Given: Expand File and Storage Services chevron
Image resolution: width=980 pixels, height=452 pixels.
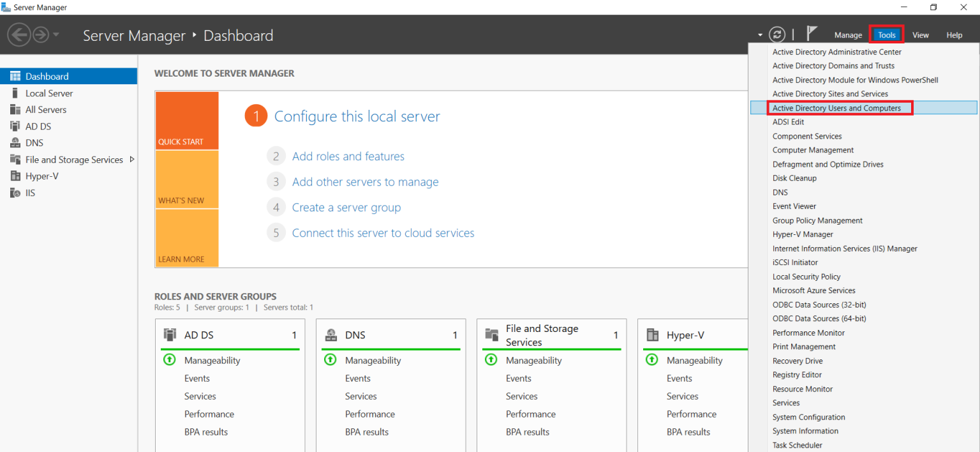Looking at the screenshot, I should pos(133,160).
